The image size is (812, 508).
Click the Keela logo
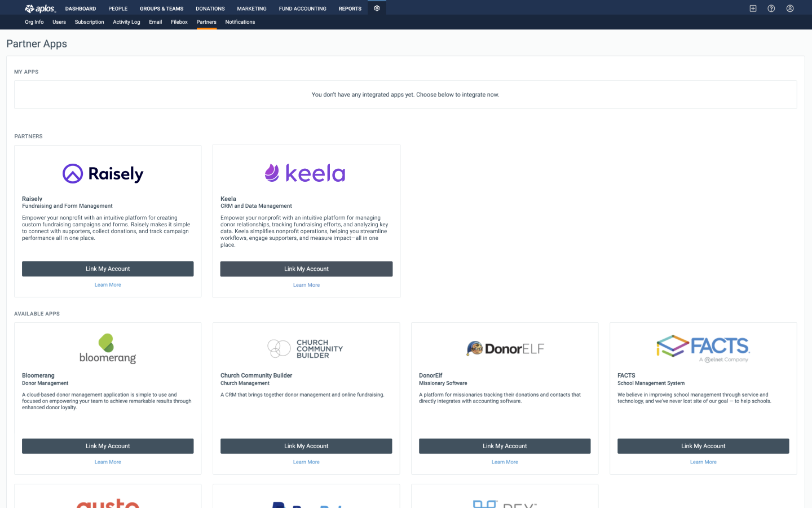tap(305, 173)
